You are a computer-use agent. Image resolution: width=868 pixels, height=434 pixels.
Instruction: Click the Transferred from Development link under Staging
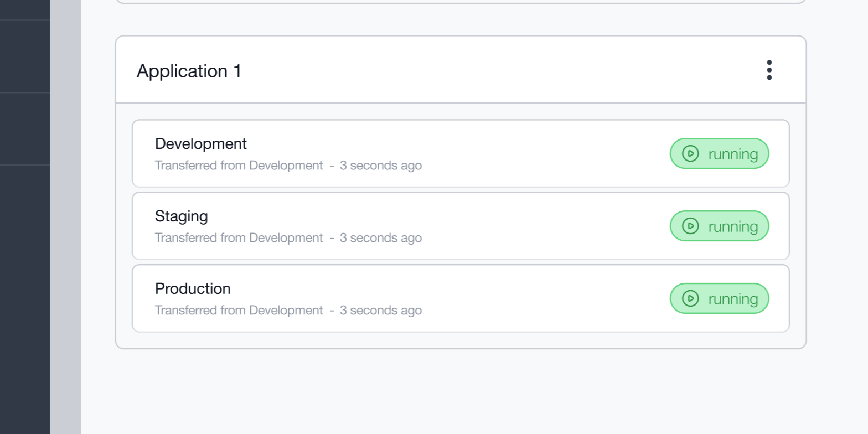tap(239, 237)
